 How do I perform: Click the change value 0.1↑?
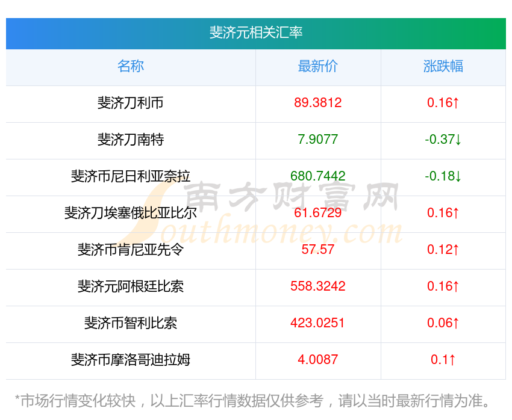click(x=443, y=360)
